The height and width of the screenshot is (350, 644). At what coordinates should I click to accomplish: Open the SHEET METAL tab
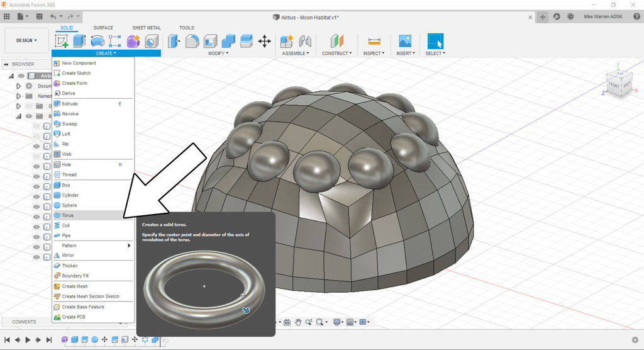(146, 28)
